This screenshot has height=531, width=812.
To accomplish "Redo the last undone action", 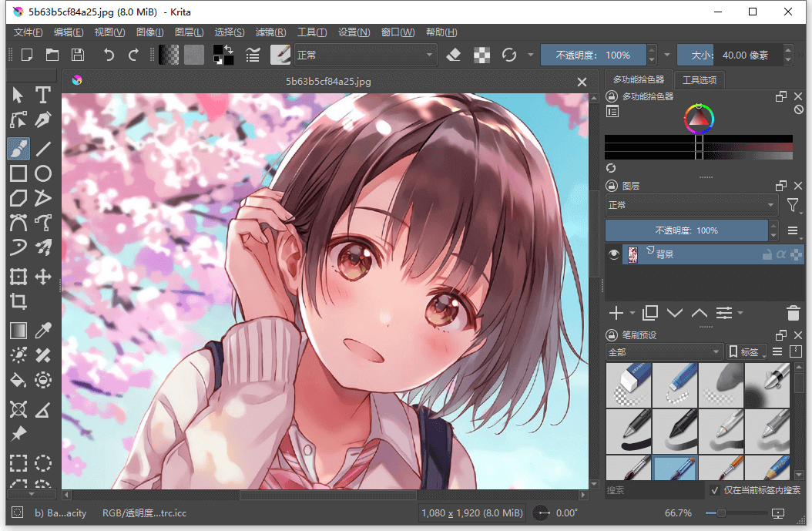I will (133, 55).
